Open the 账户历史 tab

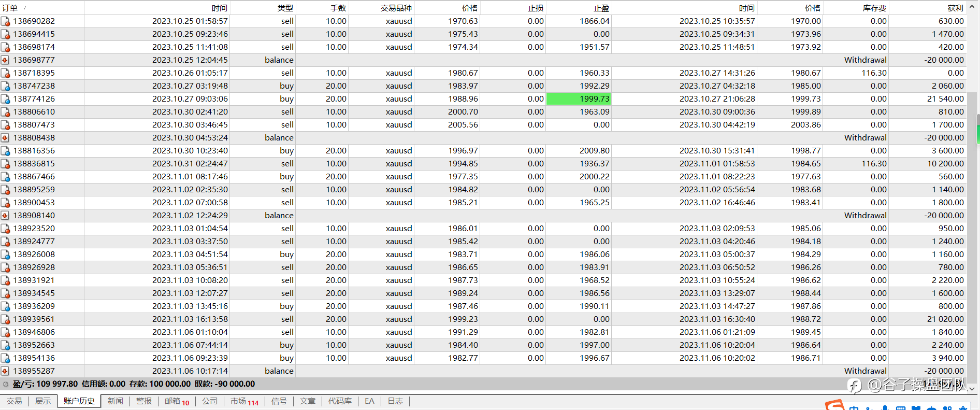[x=79, y=401]
